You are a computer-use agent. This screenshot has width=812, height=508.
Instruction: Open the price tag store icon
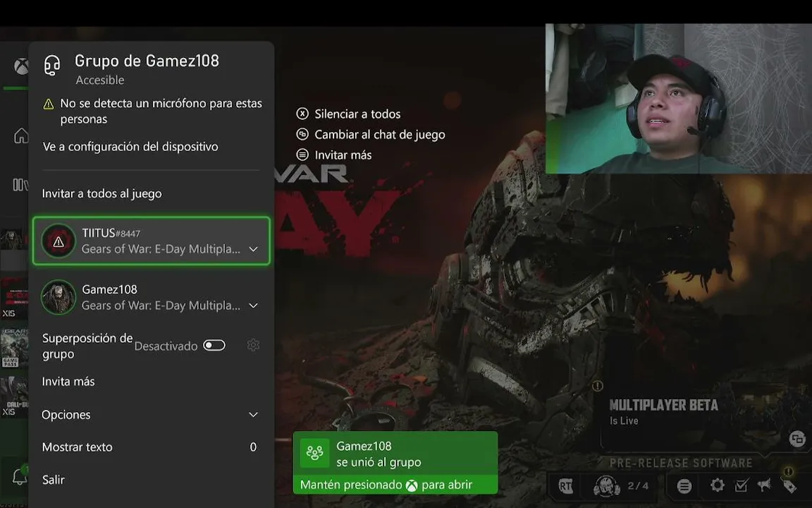tap(789, 485)
